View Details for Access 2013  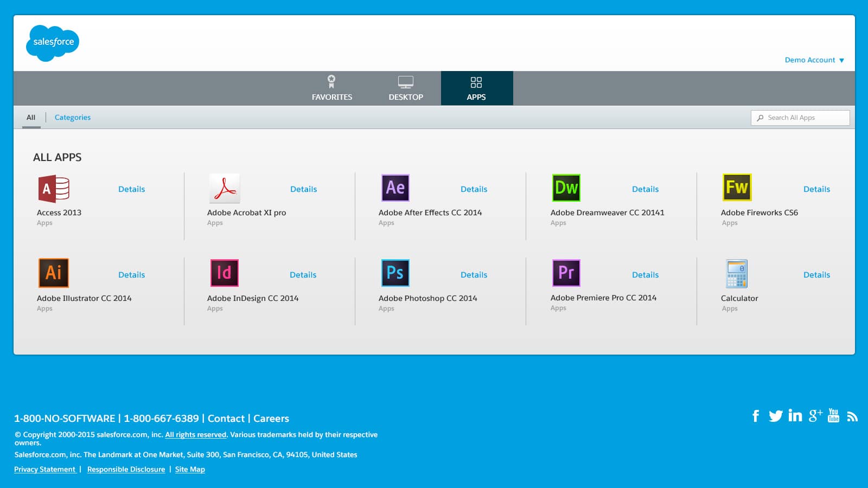click(132, 189)
